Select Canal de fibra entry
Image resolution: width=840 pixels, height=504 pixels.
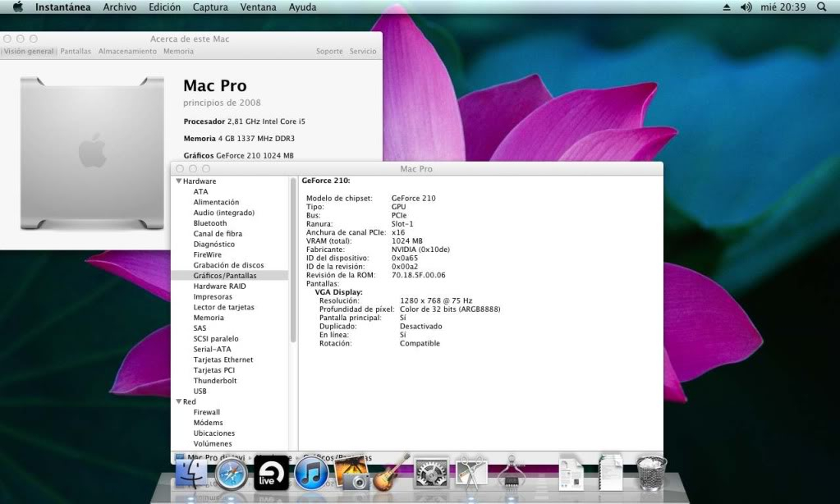pos(218,233)
